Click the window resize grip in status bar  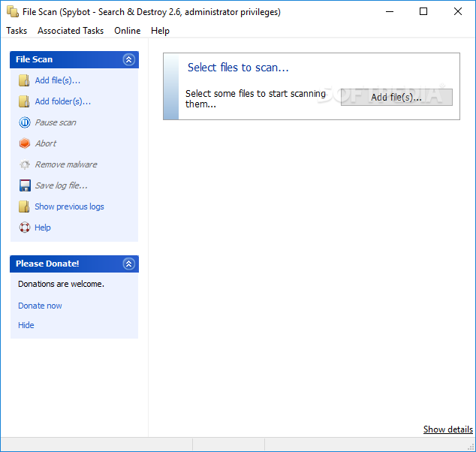pos(471,446)
